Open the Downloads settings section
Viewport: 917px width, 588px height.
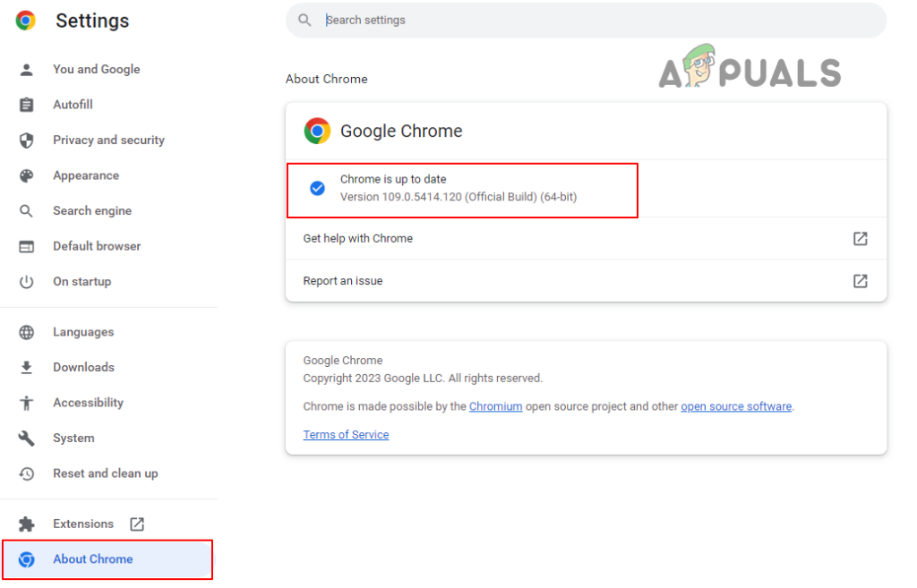(83, 367)
